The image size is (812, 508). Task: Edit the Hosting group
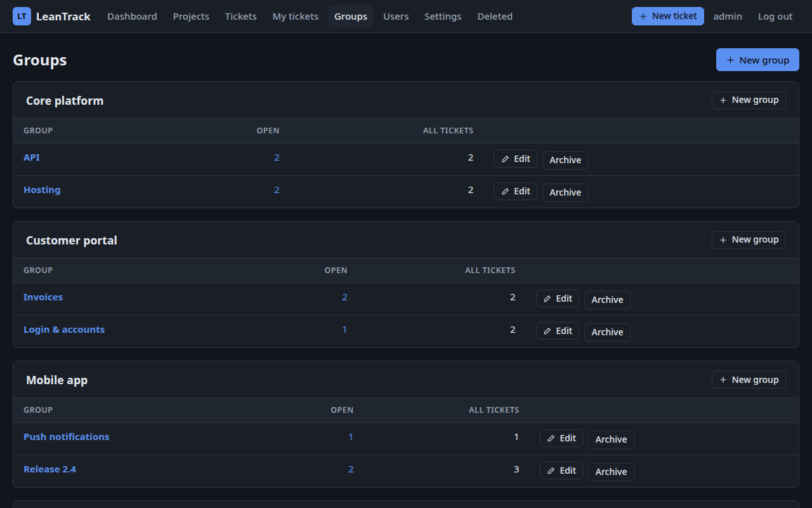pyautogui.click(x=516, y=191)
